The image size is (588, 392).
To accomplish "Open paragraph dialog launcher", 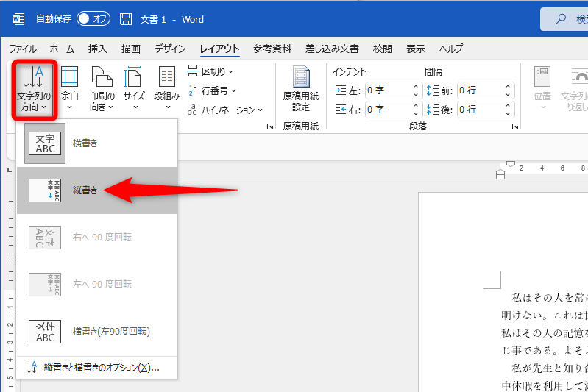I will click(515, 126).
